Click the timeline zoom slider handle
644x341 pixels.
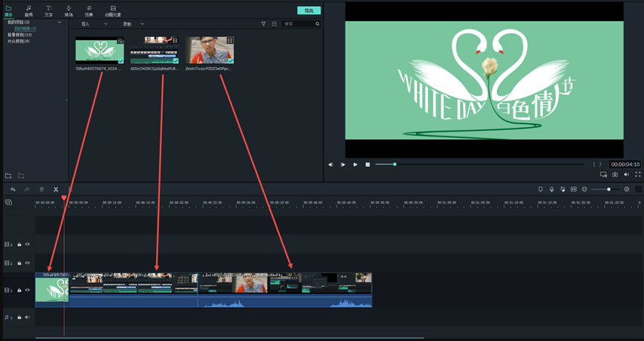[609, 189]
